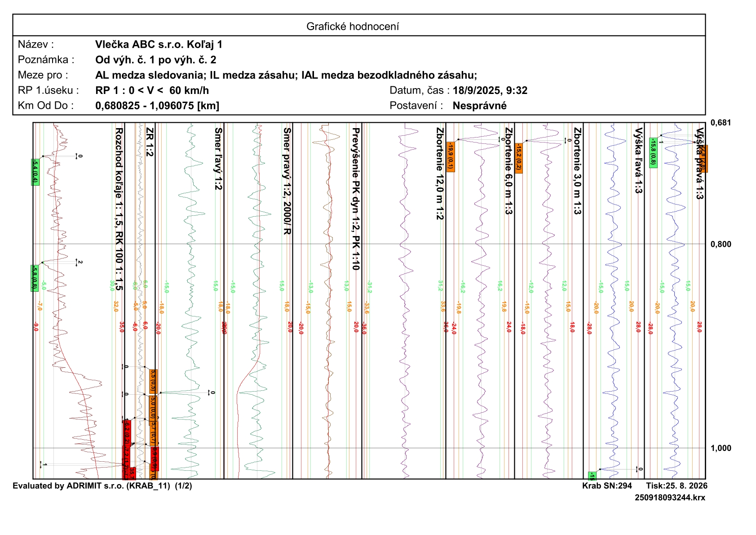Viewport: 756px width, 535px height.
Task: Select the 'Prevýšenie PK dyn 1:2' chart label
Action: click(356, 199)
